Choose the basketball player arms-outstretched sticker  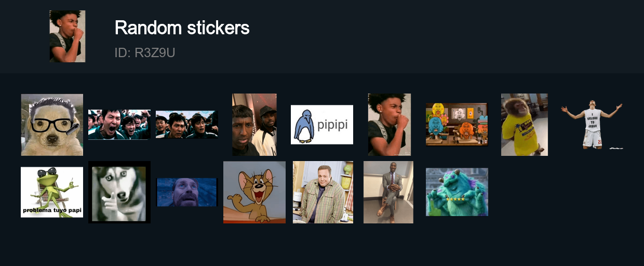(592, 125)
